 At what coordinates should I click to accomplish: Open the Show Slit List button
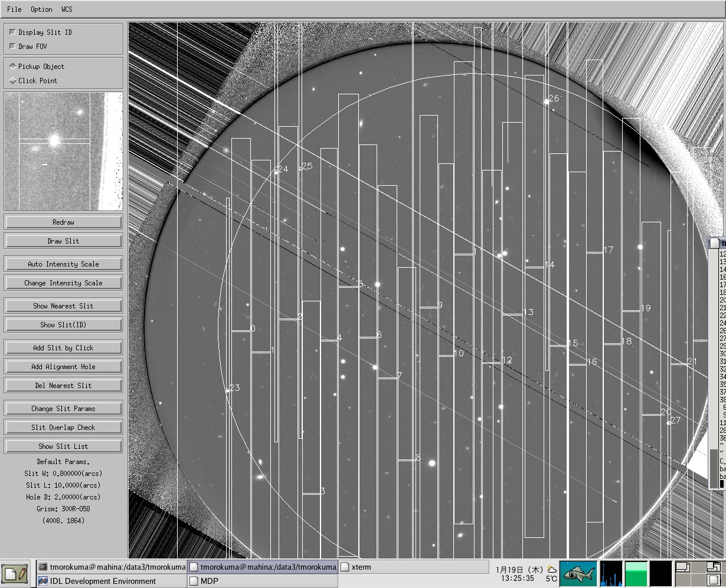click(x=63, y=446)
